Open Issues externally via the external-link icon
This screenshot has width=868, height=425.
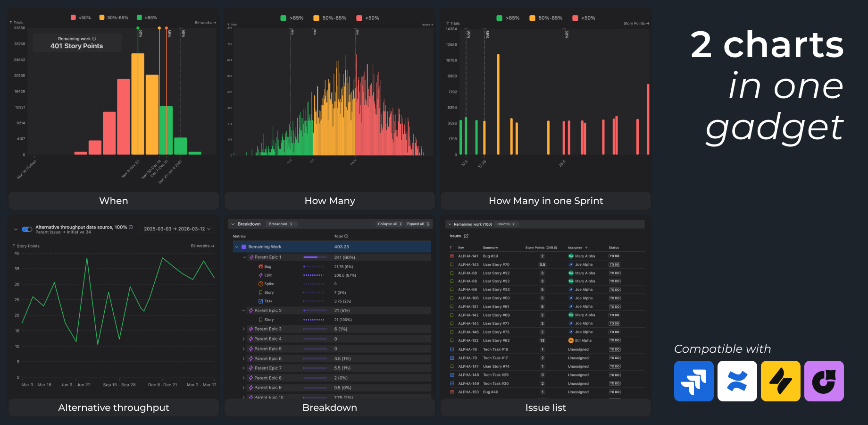pyautogui.click(x=466, y=236)
